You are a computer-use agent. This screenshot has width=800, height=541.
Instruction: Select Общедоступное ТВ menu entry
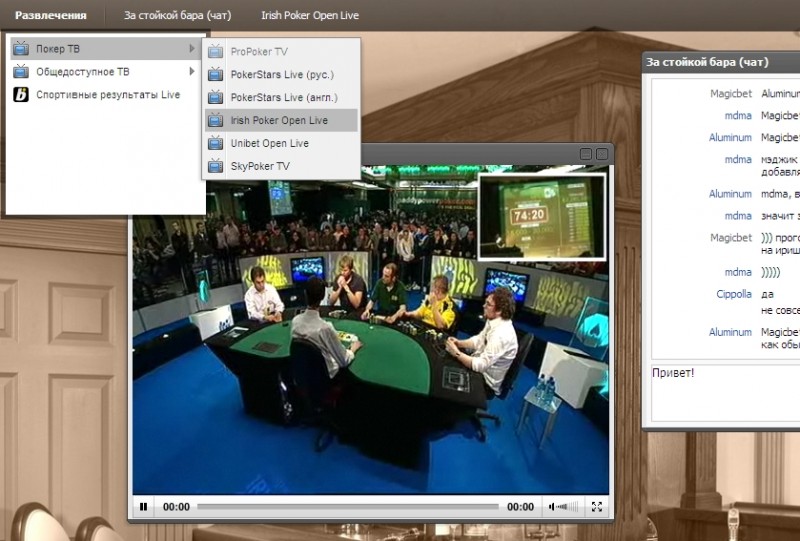[105, 71]
